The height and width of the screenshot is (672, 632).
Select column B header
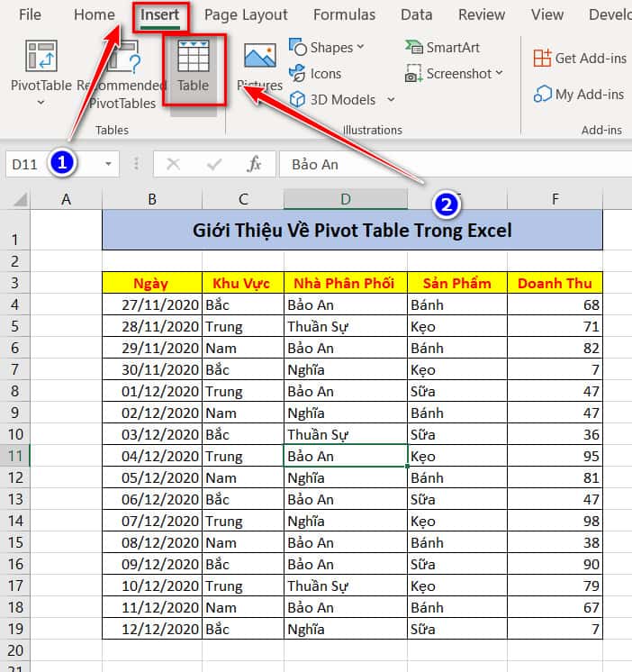[x=152, y=199]
